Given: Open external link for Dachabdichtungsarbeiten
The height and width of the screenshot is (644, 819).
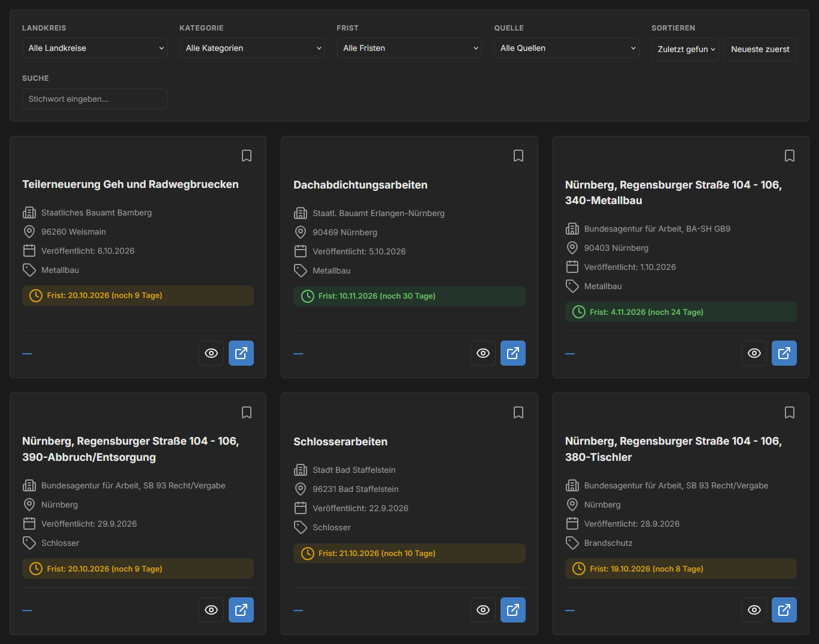Looking at the screenshot, I should [513, 353].
